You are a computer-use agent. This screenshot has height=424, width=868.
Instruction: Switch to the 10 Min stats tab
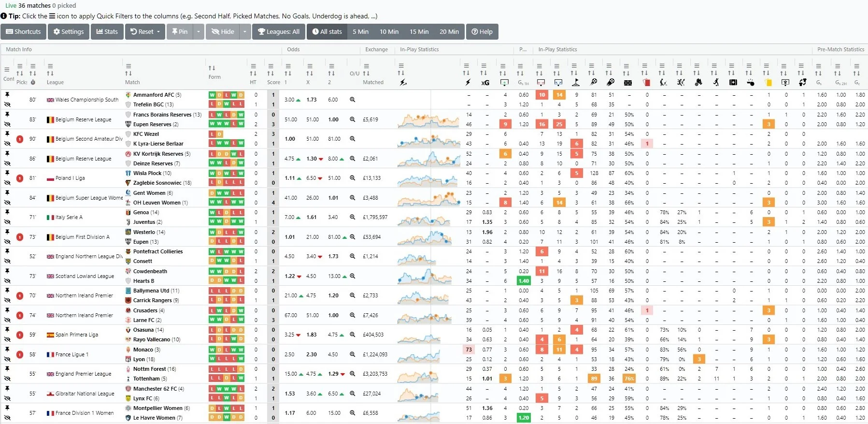point(389,31)
